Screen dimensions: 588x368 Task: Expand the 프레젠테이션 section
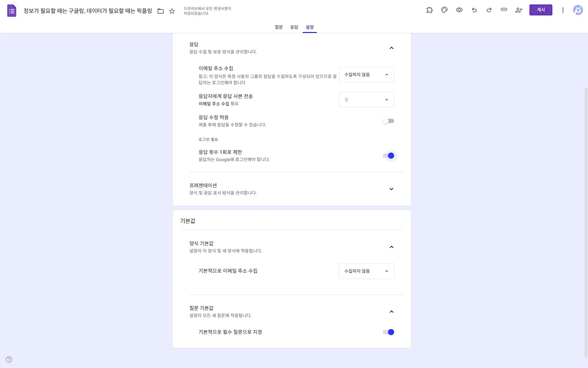point(391,189)
